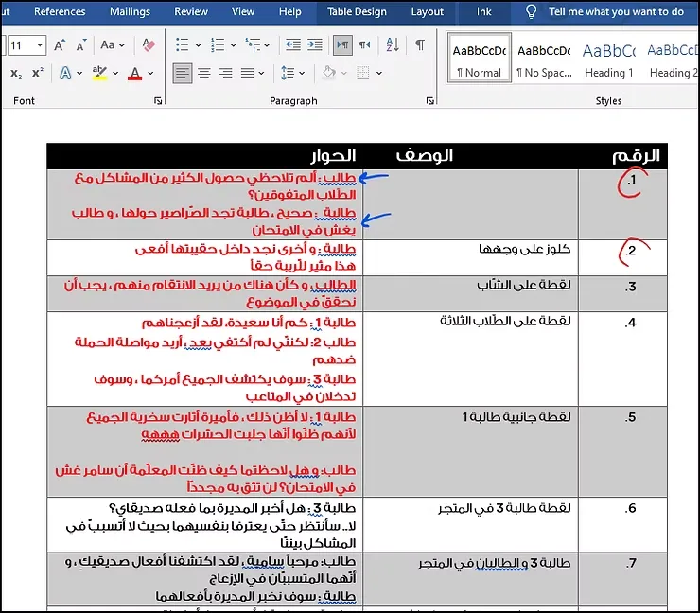Expand the numbering library dropdown arrow
Screen dimensions: 700x613
click(x=233, y=45)
